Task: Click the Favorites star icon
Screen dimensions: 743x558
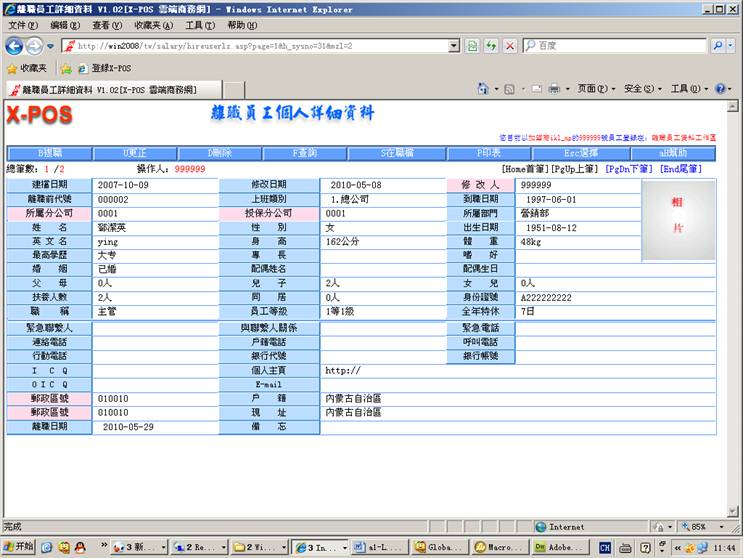Action: (x=12, y=68)
